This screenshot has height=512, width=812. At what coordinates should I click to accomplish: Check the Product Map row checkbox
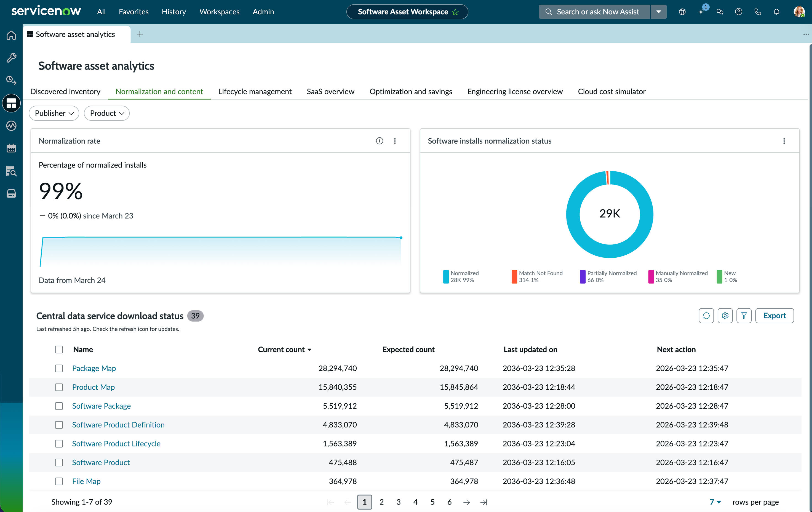(x=59, y=387)
